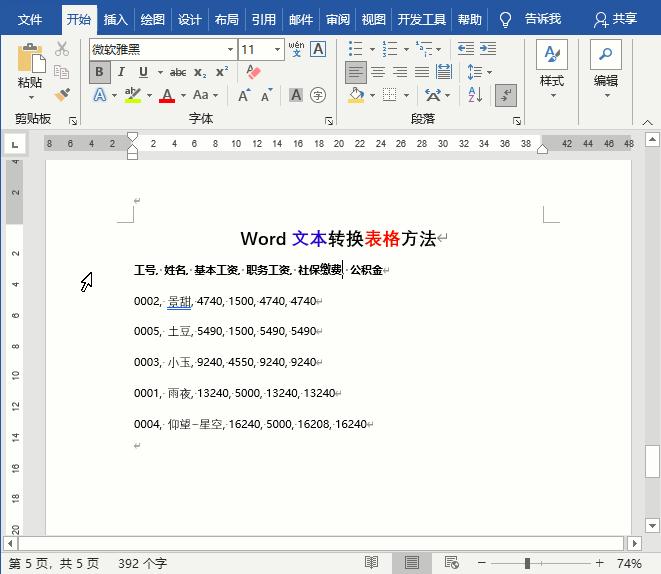
Task: Shrink the font size
Action: (266, 95)
